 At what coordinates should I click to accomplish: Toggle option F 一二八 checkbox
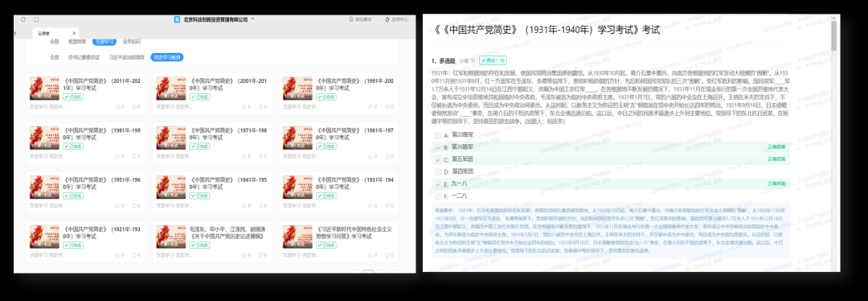pos(438,196)
